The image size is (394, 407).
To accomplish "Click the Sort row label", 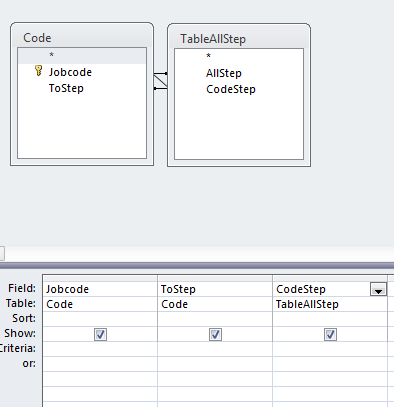I will tap(24, 318).
